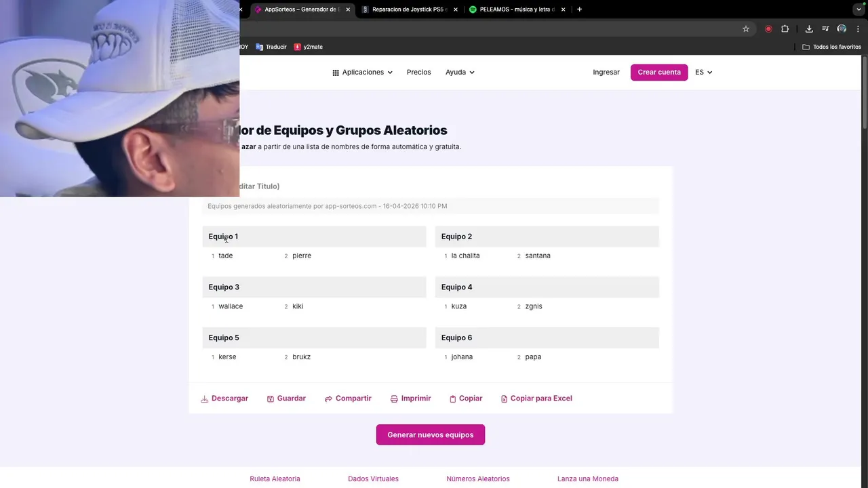Click the Guardar save icon
868x488 pixels.
271,399
